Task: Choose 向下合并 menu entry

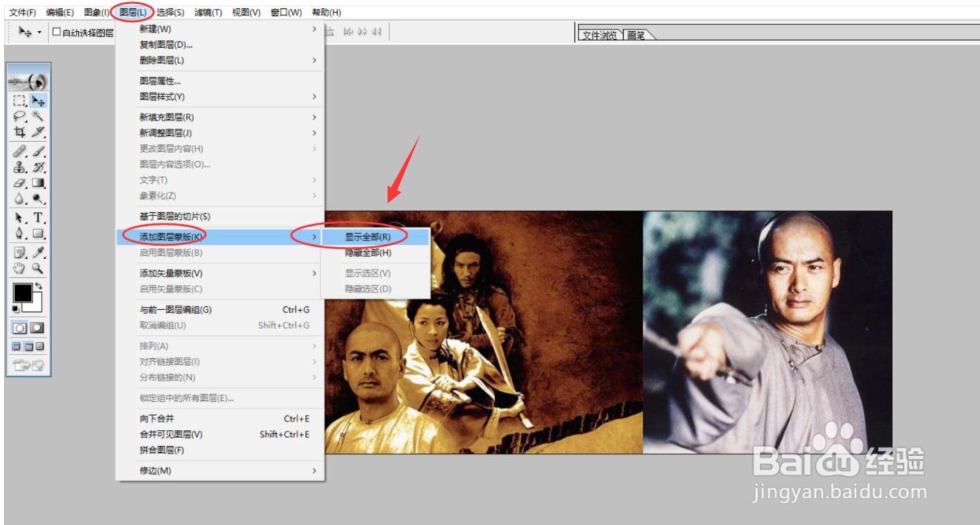Action: pyautogui.click(x=219, y=418)
